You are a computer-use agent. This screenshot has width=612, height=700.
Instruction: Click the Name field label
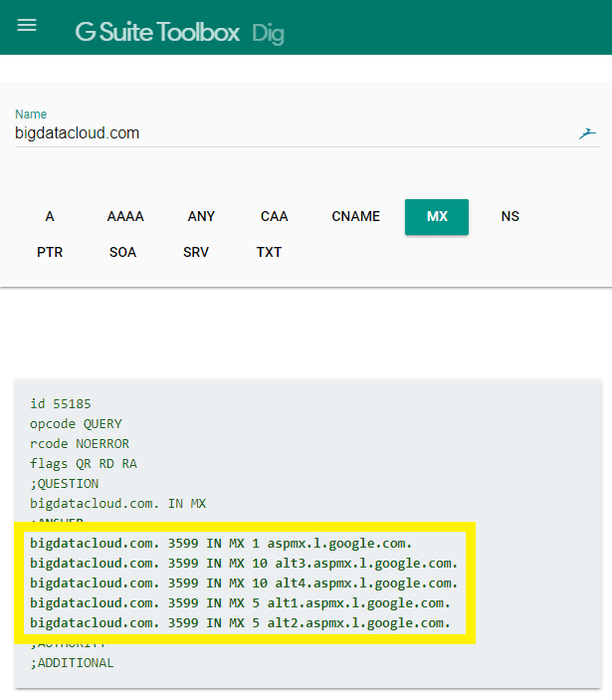tap(31, 115)
